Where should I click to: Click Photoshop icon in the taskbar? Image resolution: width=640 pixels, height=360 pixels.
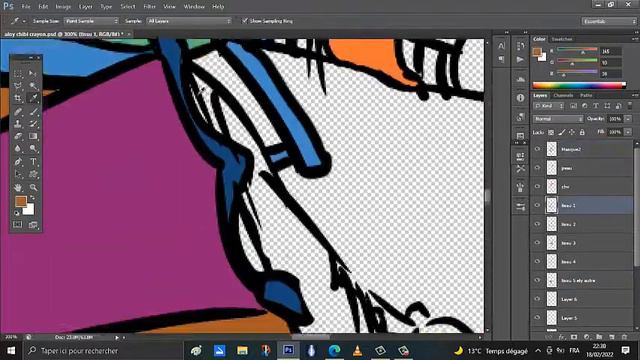click(x=288, y=351)
